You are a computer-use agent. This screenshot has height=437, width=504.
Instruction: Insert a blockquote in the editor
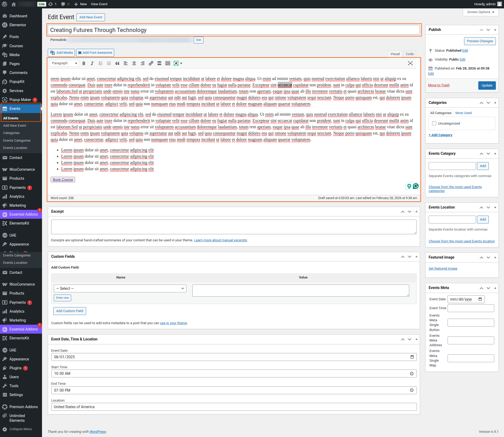(x=117, y=63)
